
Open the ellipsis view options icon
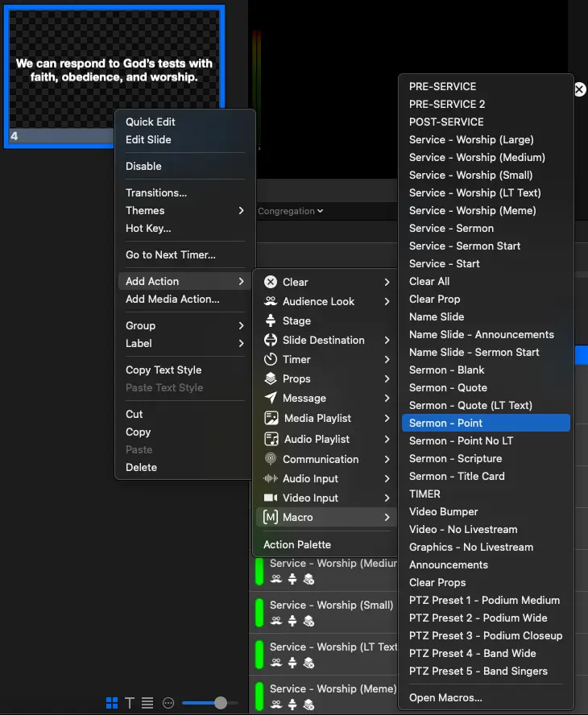[x=168, y=702]
